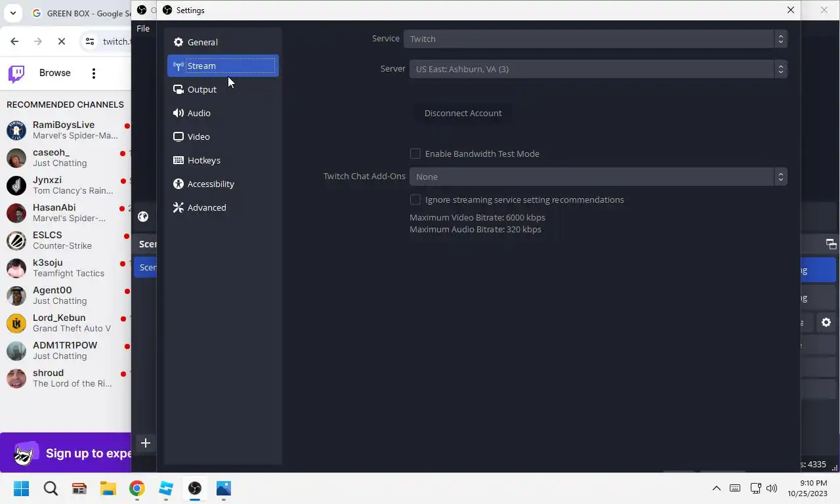Click the OBS dock pop-out icon
The image size is (840, 504).
pyautogui.click(x=831, y=244)
